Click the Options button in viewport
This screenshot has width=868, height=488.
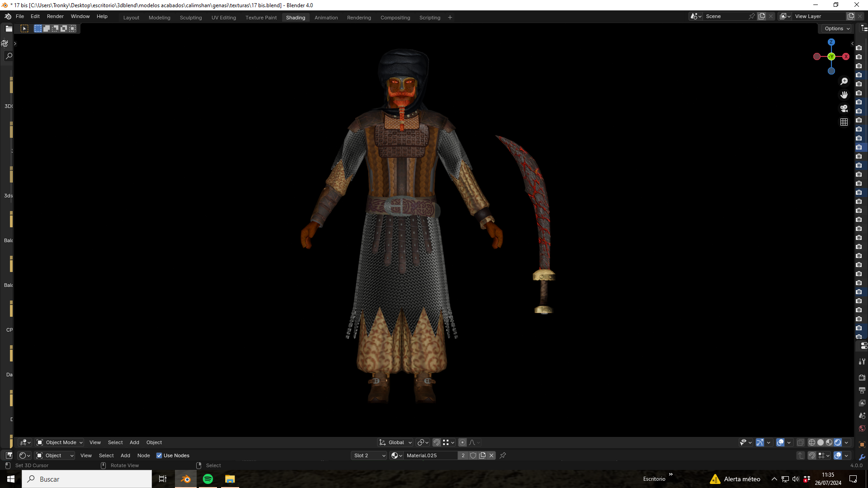(x=837, y=28)
